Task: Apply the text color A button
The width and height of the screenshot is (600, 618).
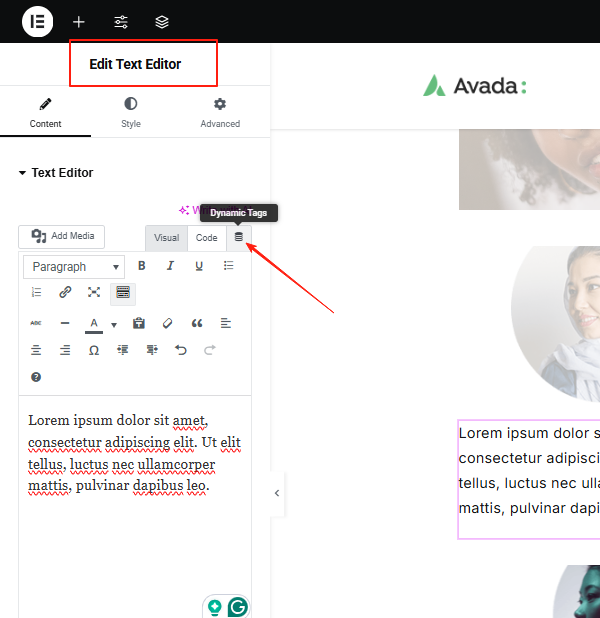Action: 94,325
